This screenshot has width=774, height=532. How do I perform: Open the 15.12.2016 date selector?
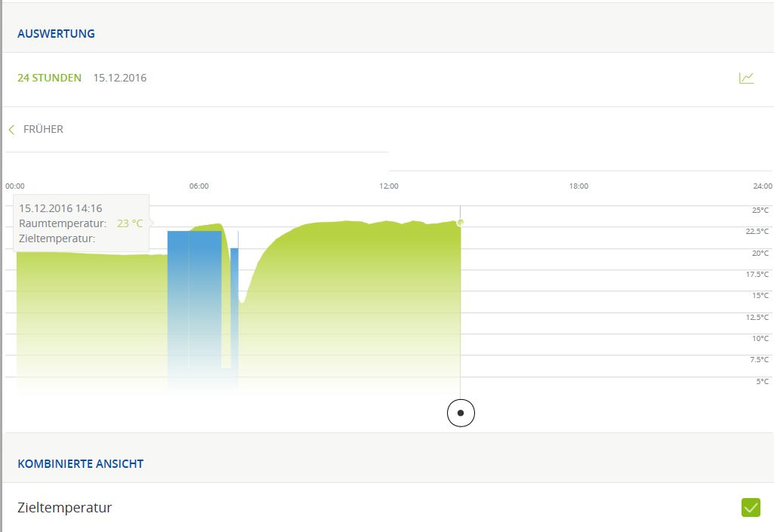tap(119, 78)
